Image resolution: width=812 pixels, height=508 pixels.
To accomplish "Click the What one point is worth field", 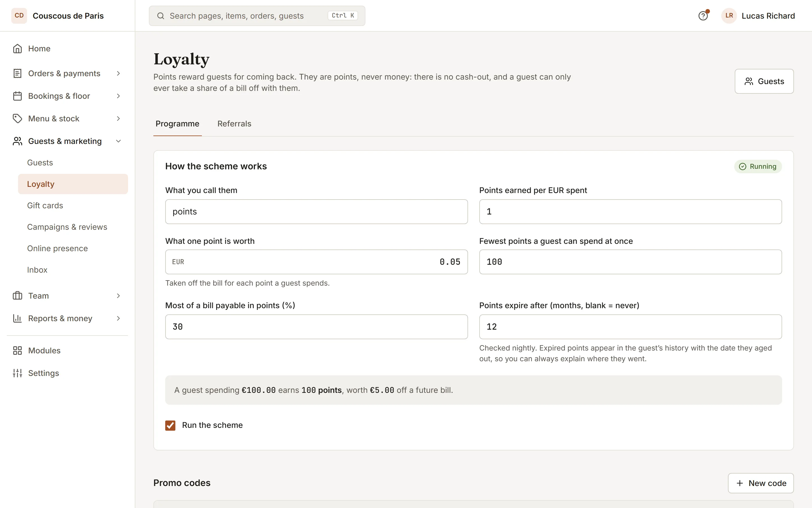I will (x=316, y=262).
